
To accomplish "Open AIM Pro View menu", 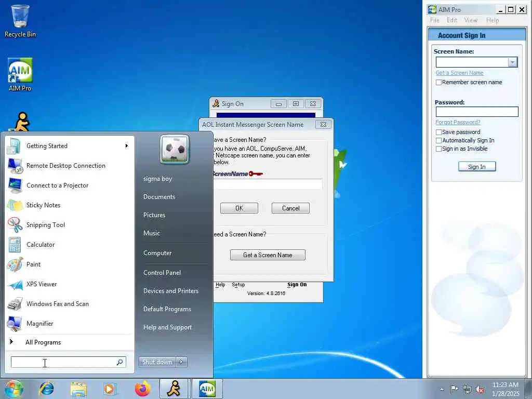I will point(471,20).
